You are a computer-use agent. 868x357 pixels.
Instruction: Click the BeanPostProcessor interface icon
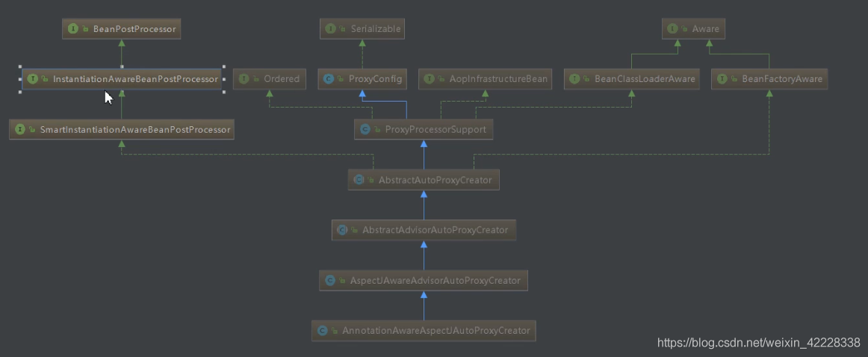74,29
